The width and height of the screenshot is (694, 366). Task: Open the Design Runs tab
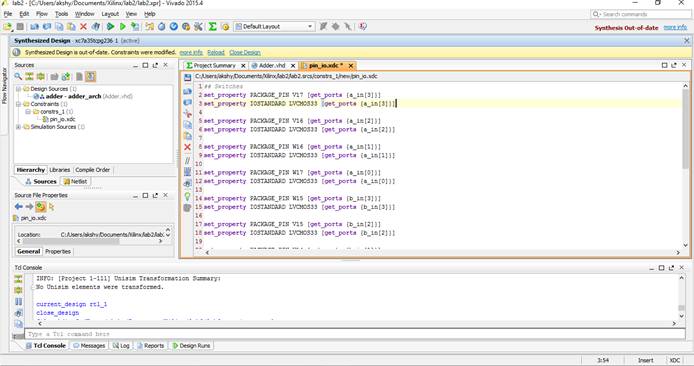coord(191,346)
